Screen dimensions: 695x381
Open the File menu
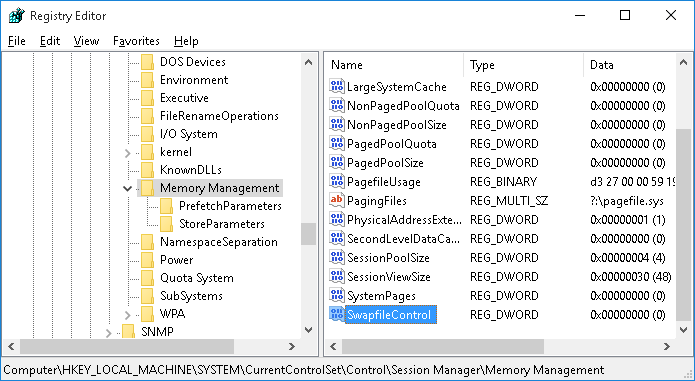tap(17, 41)
